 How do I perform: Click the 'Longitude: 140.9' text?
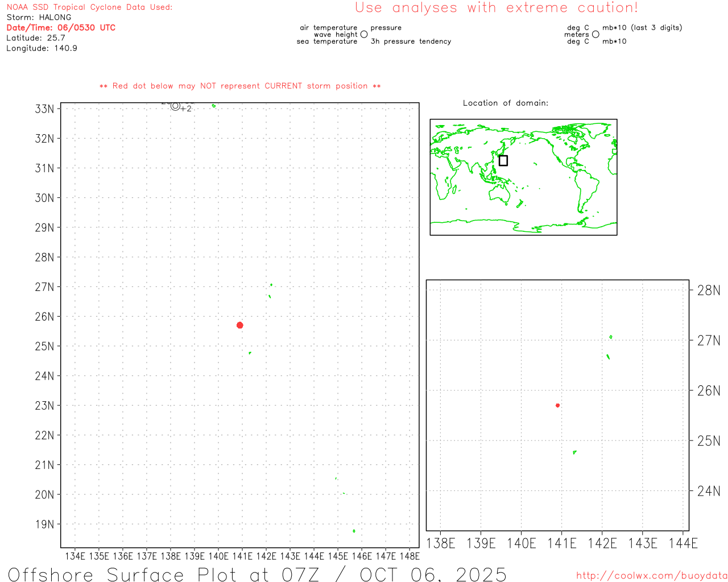point(42,48)
